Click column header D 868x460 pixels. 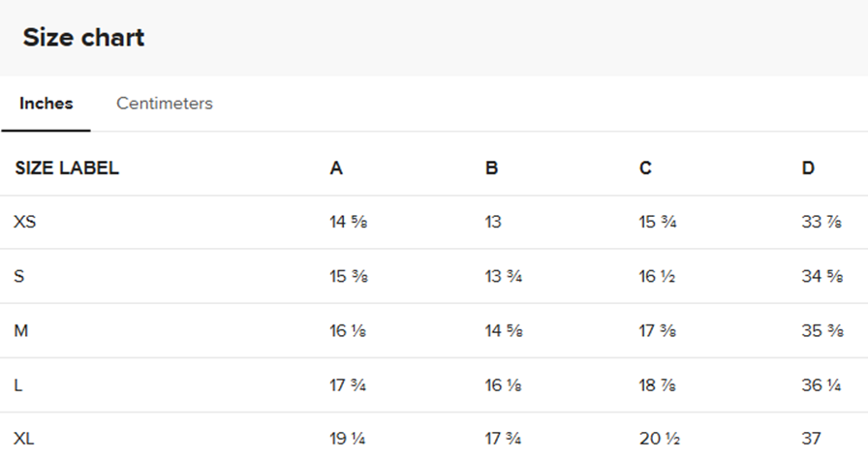click(808, 169)
